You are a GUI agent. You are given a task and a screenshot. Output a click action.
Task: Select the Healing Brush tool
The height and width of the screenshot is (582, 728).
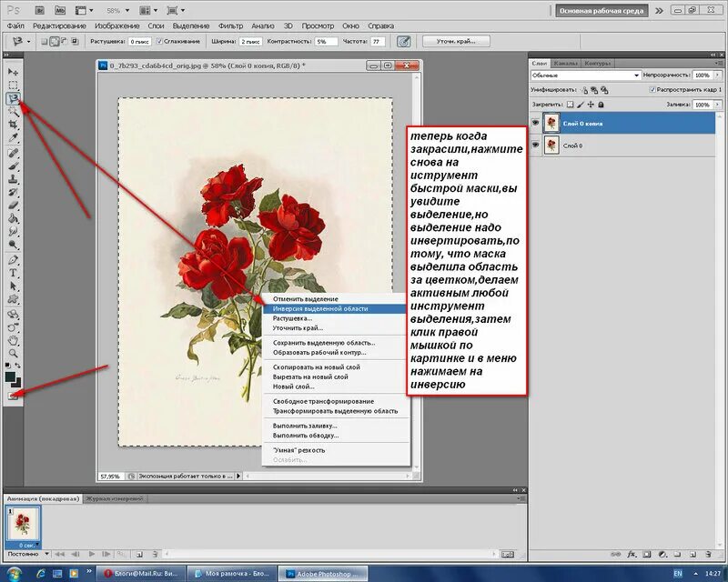[13, 153]
